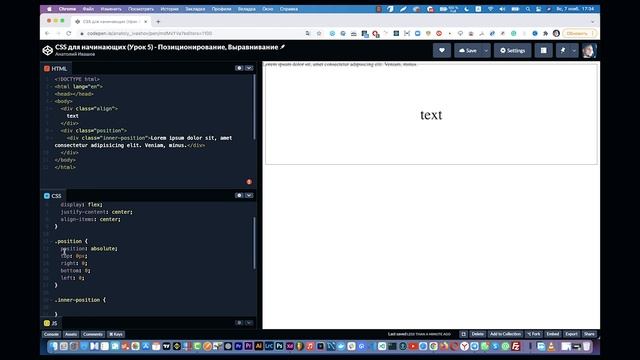Open macOS Spotlight search icon
640x360 pixels.
point(528,9)
